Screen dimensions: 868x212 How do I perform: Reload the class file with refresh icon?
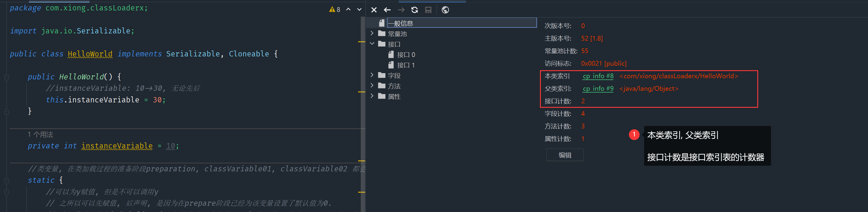tap(415, 10)
